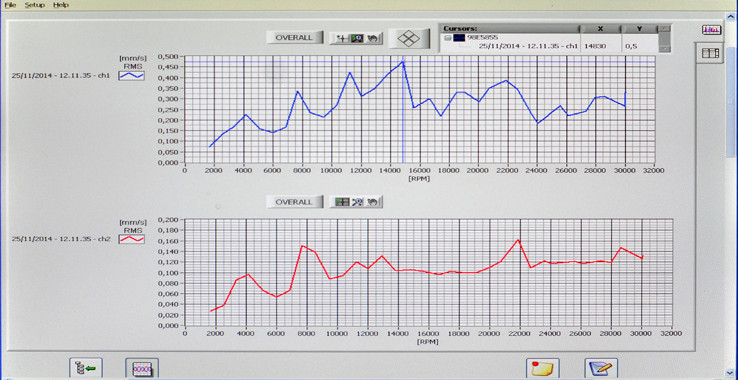This screenshot has width=738, height=380.
Task: Click the cursor list scroll up arrow
Action: coord(664,29)
